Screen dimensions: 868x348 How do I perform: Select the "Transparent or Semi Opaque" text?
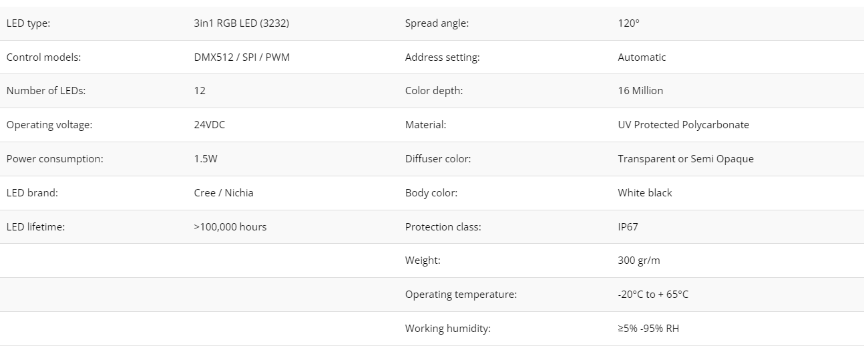point(685,159)
